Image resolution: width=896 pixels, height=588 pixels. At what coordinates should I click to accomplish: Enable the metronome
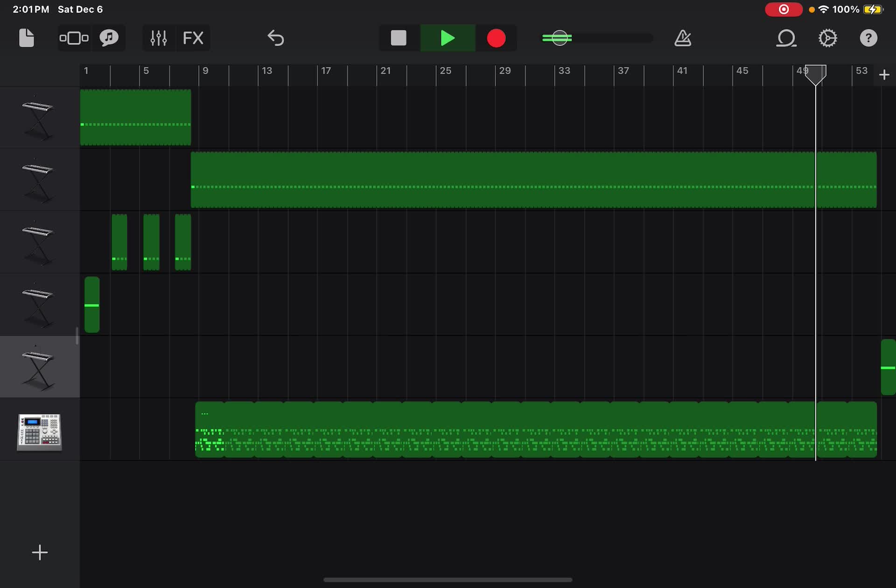(683, 38)
